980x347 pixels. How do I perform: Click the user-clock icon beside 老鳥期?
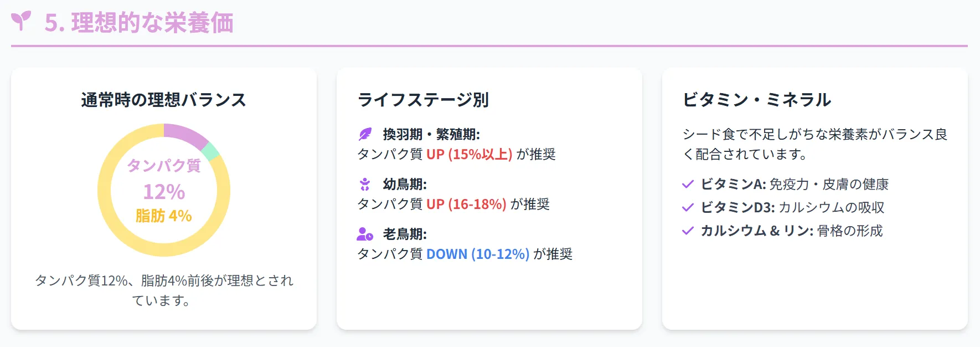365,234
